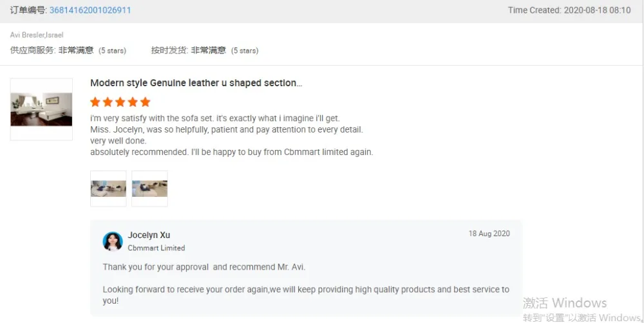Click the first orange rating star
Viewport: 644px width, 323px height.
point(95,102)
